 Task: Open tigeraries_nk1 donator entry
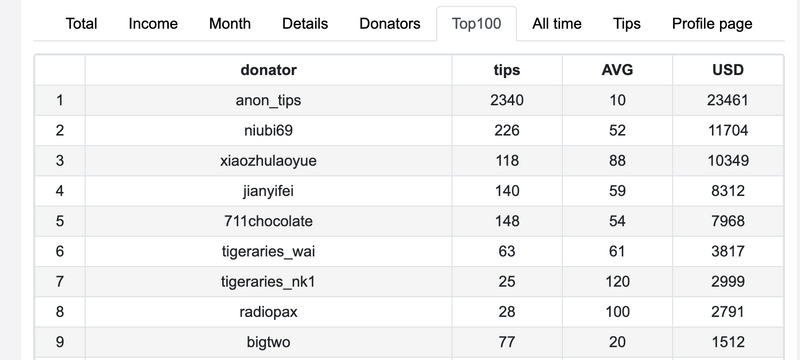268,282
